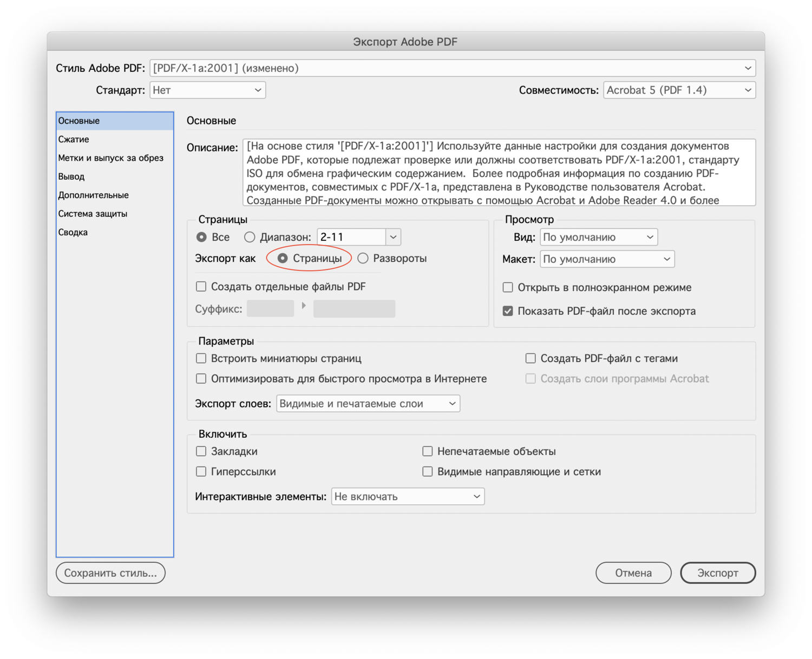Disable Показать PDF-файл после экспорта
Image resolution: width=812 pixels, height=659 pixels.
tap(508, 311)
